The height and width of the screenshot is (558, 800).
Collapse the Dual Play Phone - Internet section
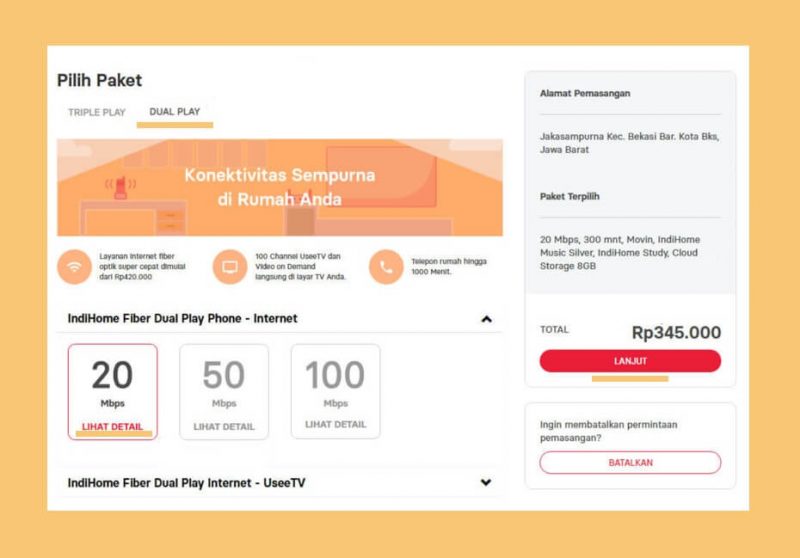tap(486, 319)
